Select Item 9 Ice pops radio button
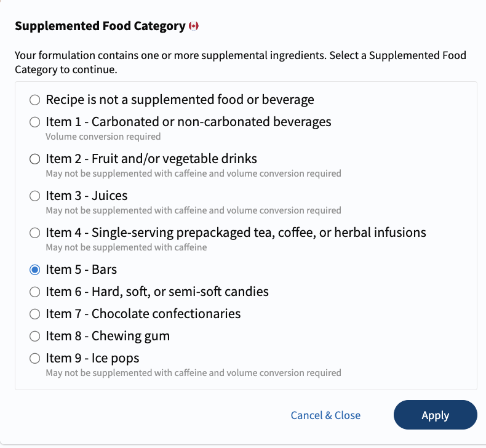The height and width of the screenshot is (448, 486). (x=34, y=358)
